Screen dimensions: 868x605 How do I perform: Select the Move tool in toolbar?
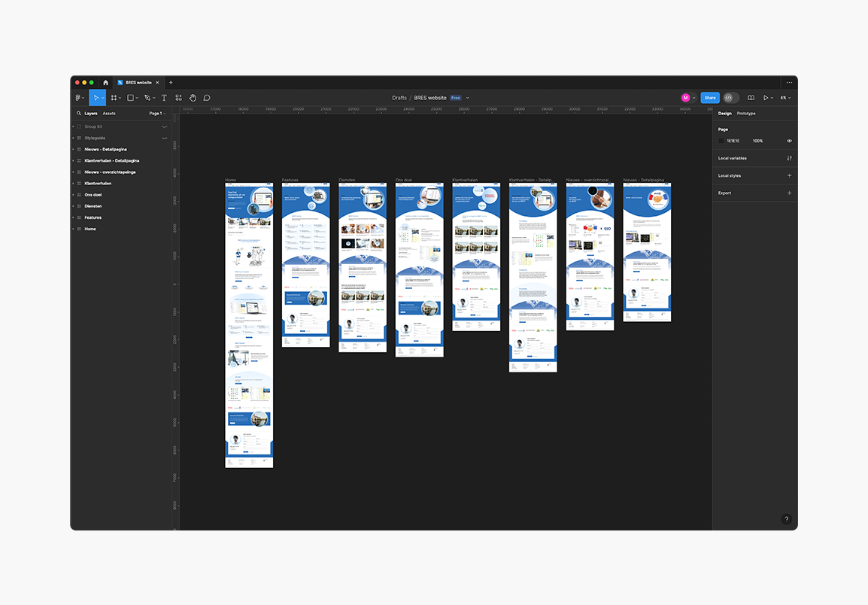coord(96,98)
